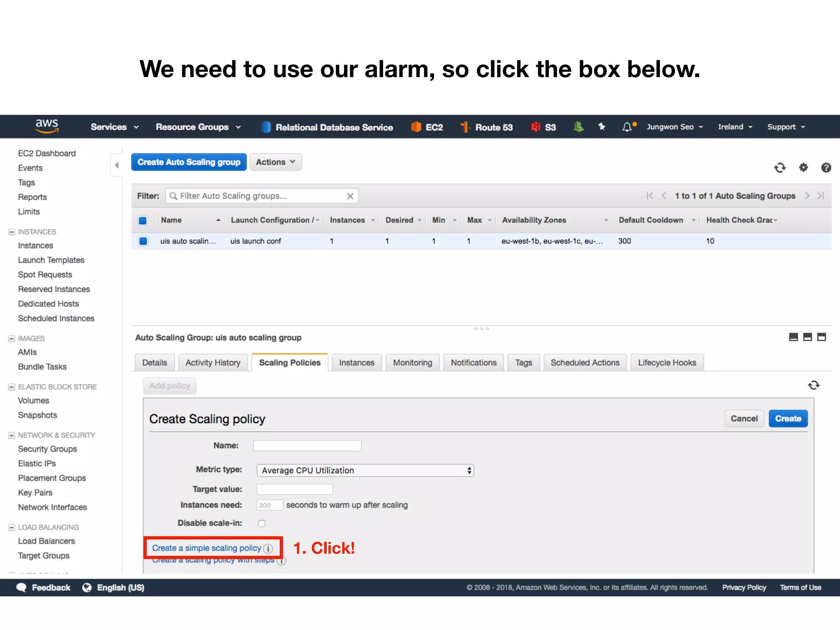Viewport: 840px width, 630px height.
Task: Collapse the NETWORK & SECURITY section
Action: tap(11, 435)
